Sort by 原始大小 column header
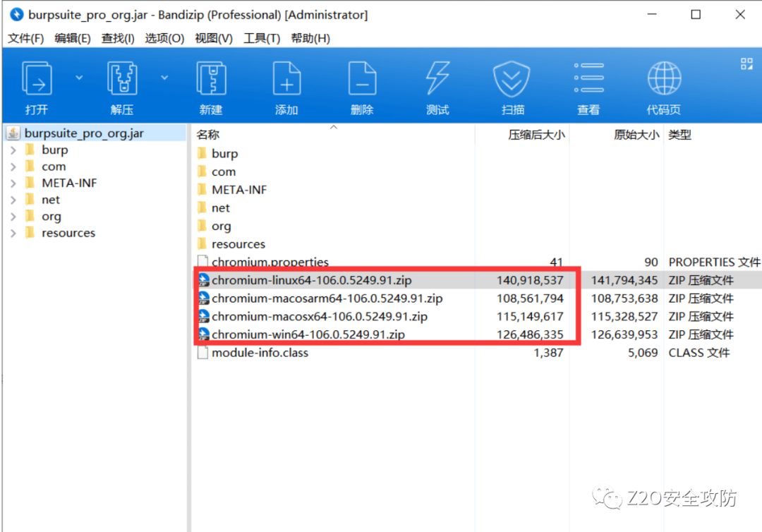The width and height of the screenshot is (762, 532). (636, 135)
